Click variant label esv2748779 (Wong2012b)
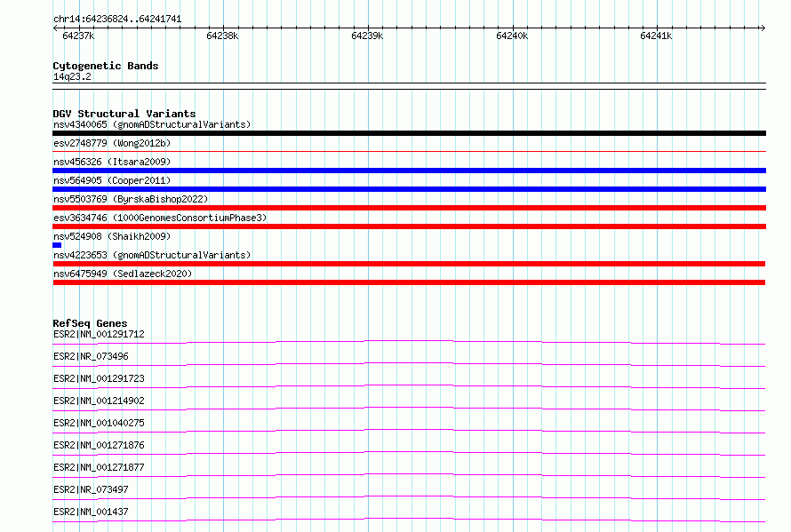Screen dimensions: 791x532 pyautogui.click(x=112, y=143)
